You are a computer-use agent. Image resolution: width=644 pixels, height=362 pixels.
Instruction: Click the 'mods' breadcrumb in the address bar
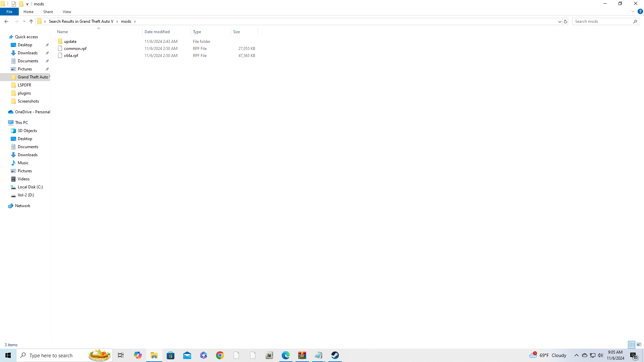pyautogui.click(x=126, y=21)
